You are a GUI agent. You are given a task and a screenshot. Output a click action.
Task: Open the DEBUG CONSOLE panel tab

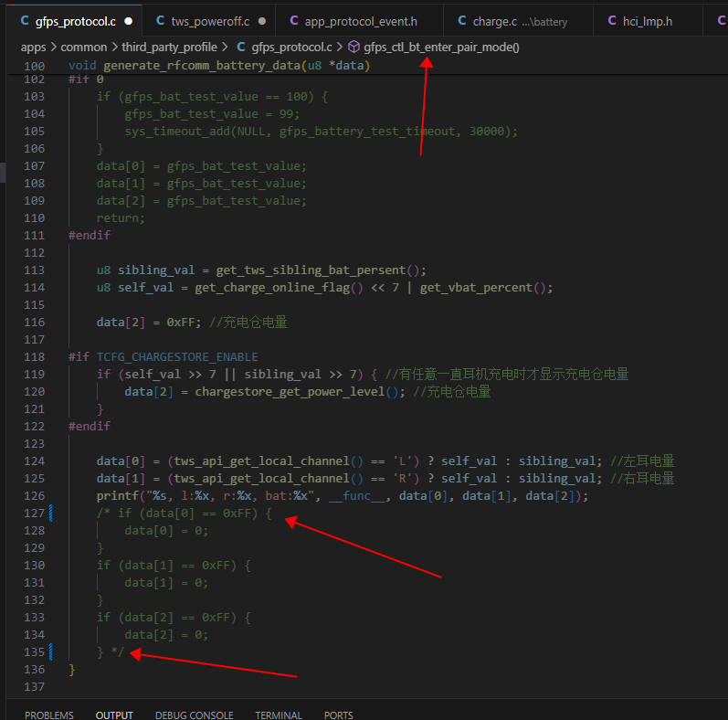(194, 715)
